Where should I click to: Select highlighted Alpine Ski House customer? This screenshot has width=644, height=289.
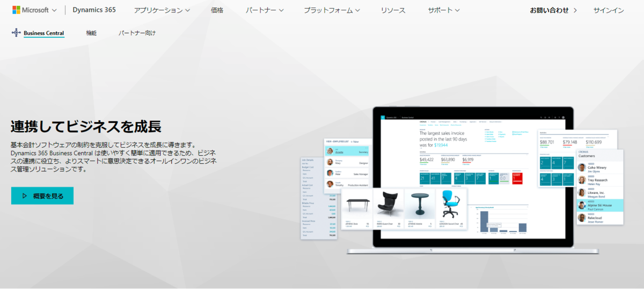click(x=599, y=205)
